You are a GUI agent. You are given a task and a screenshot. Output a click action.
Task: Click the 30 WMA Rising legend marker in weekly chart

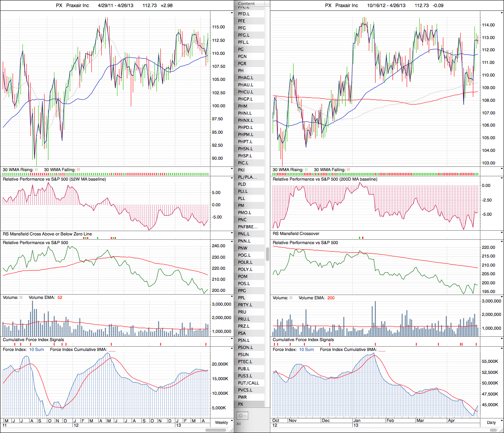pos(36,170)
